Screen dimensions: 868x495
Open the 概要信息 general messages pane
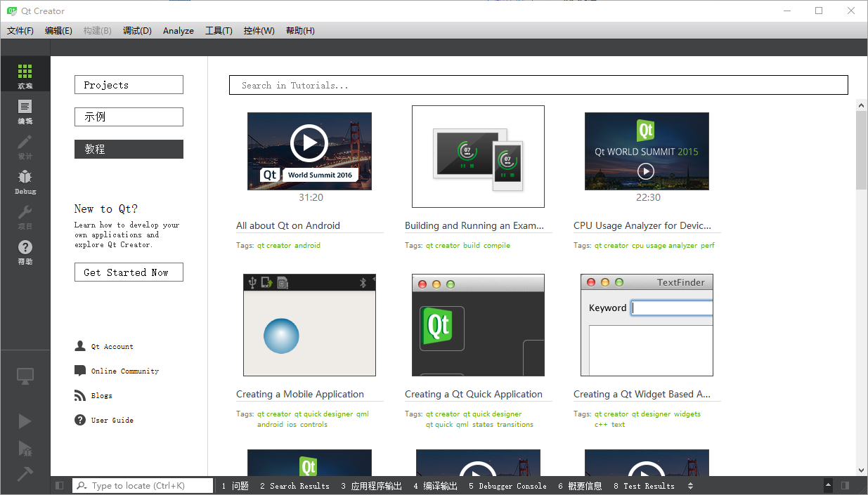coord(581,485)
